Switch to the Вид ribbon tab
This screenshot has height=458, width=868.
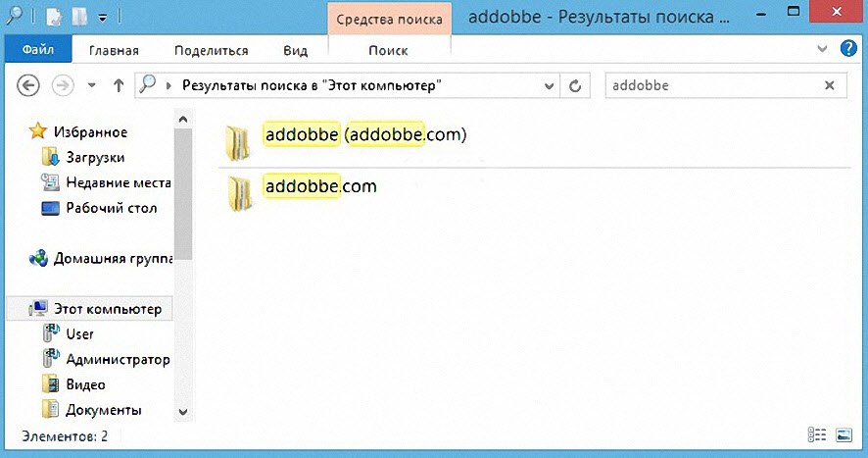pos(295,50)
